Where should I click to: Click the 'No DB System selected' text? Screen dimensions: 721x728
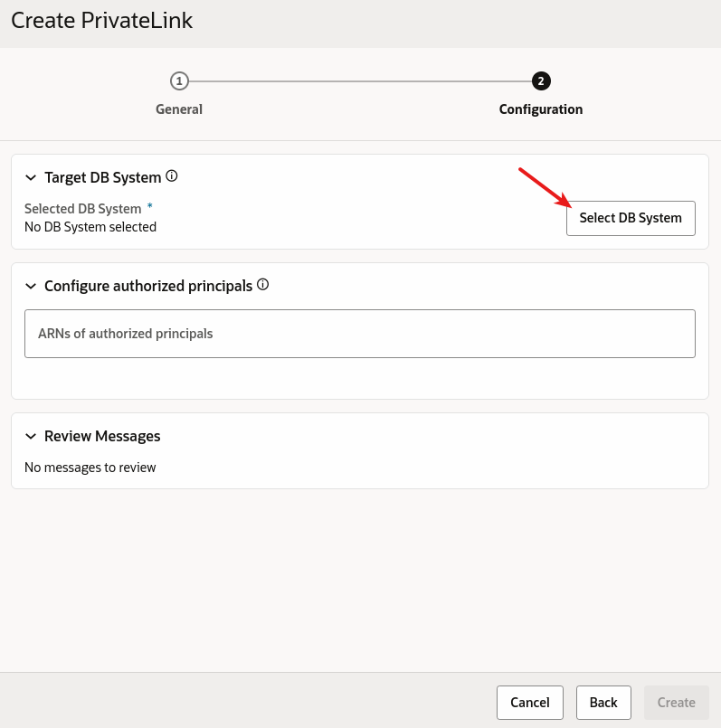90,227
